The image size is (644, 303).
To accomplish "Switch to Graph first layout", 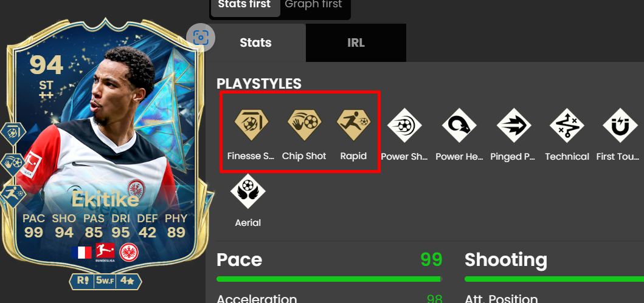I will 313,4.
